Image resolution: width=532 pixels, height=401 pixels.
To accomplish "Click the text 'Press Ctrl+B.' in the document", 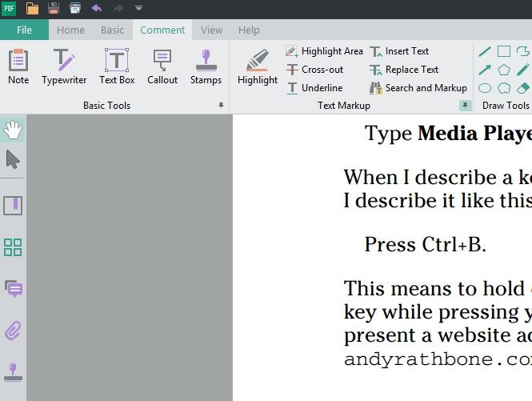I will (425, 244).
